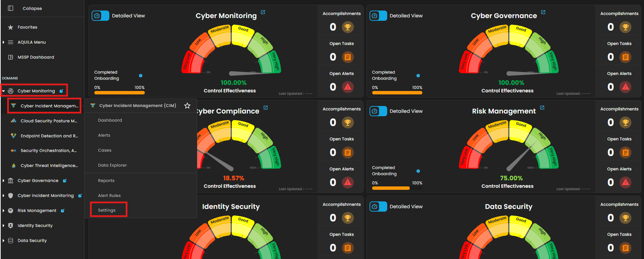Toggle Detailed View on Cyber Monitoring card
Viewport: 644px width, 259px height.
pyautogui.click(x=100, y=16)
